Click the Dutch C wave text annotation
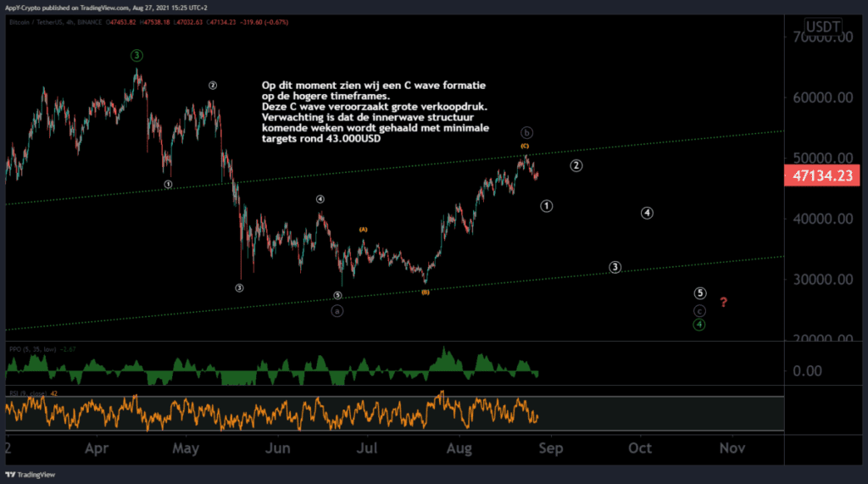The image size is (868, 484). click(375, 112)
